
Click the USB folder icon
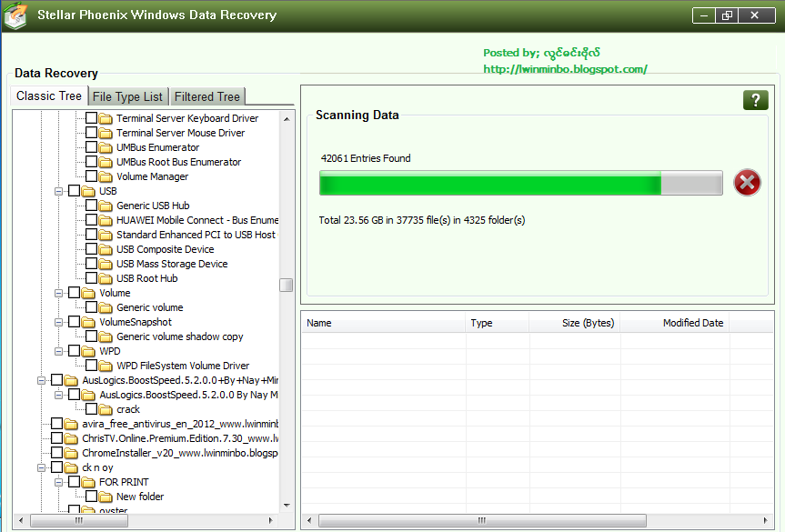(88, 191)
